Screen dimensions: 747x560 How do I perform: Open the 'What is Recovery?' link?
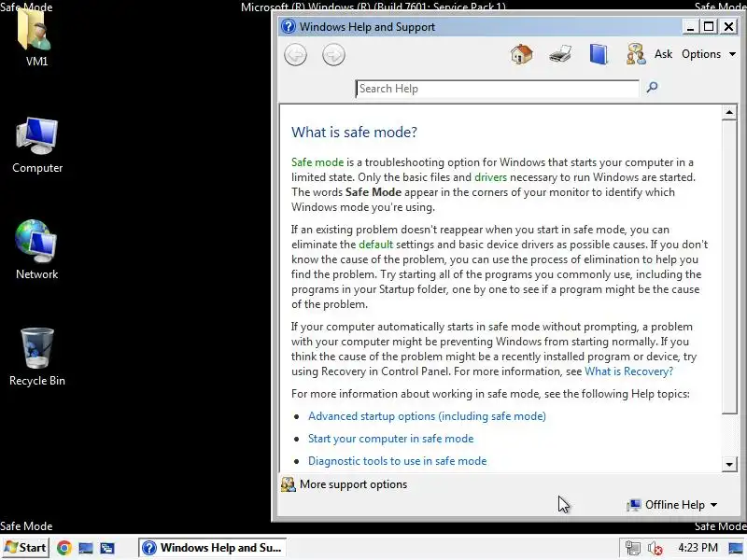[628, 371]
